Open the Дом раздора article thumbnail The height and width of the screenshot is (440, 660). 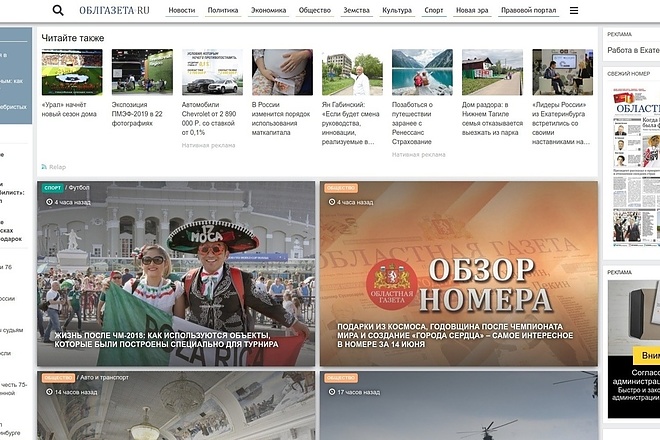pyautogui.click(x=492, y=72)
